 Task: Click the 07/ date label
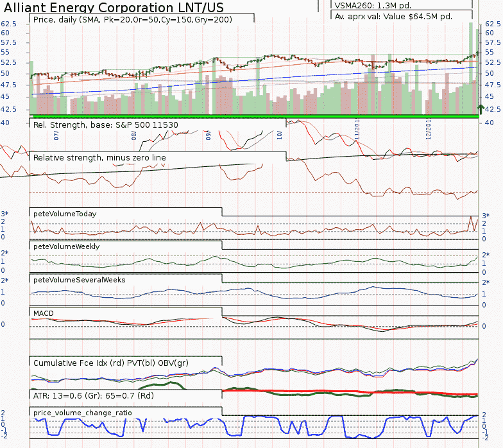56,135
